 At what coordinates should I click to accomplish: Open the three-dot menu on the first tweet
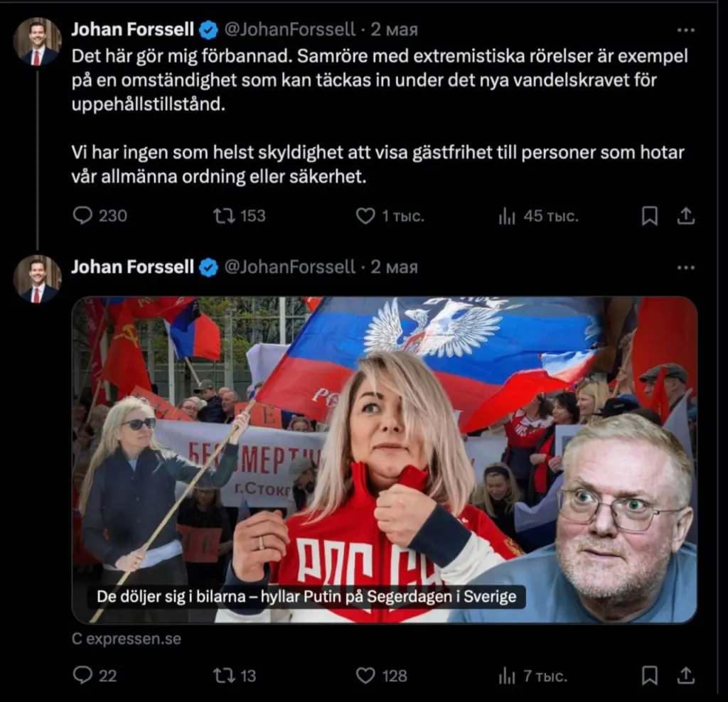(x=686, y=30)
